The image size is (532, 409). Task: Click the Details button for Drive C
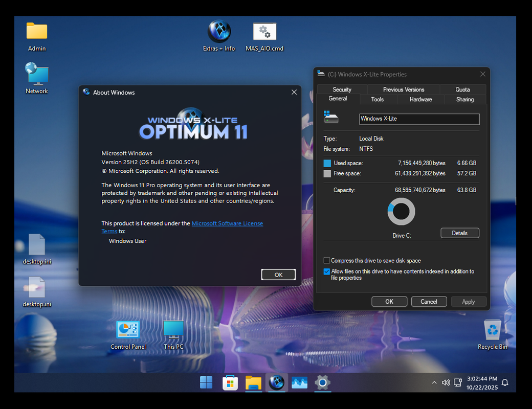[x=460, y=233]
